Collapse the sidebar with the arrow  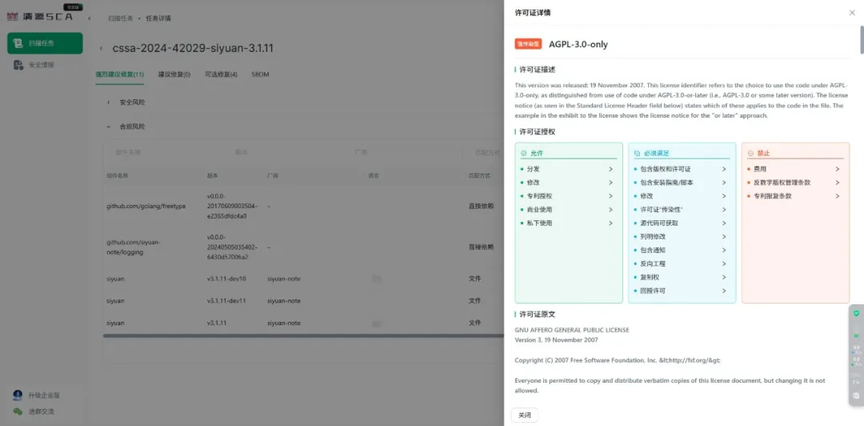89,18
